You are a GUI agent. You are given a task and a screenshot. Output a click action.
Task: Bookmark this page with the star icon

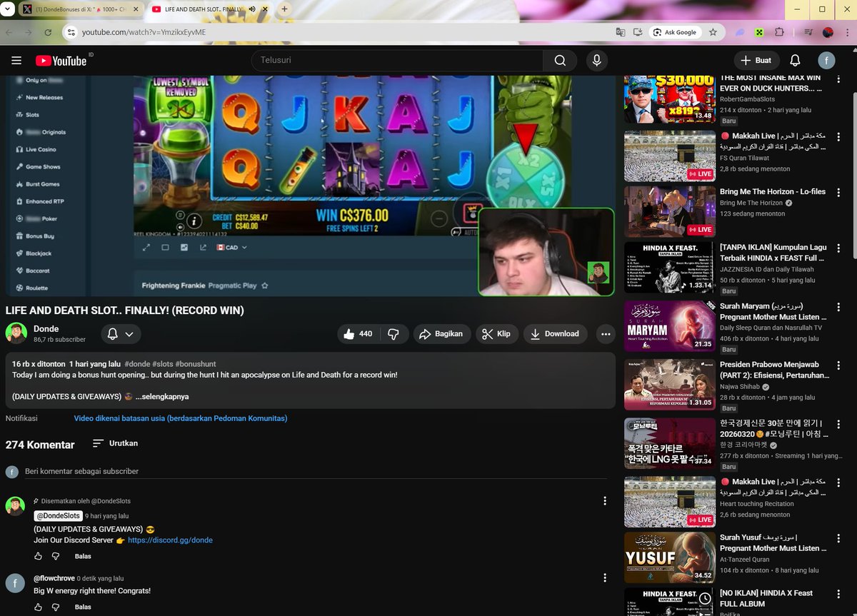[713, 32]
